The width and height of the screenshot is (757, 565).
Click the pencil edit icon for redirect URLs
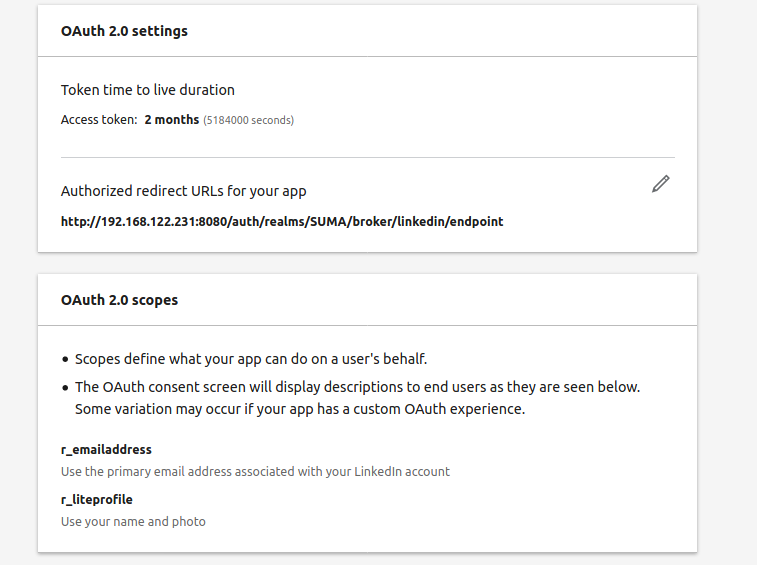click(660, 184)
